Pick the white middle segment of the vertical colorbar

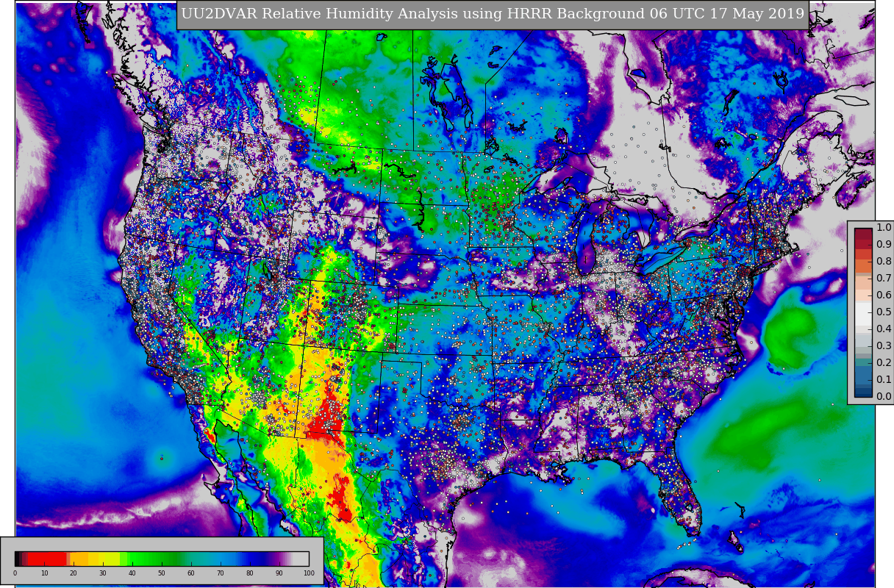tap(863, 314)
